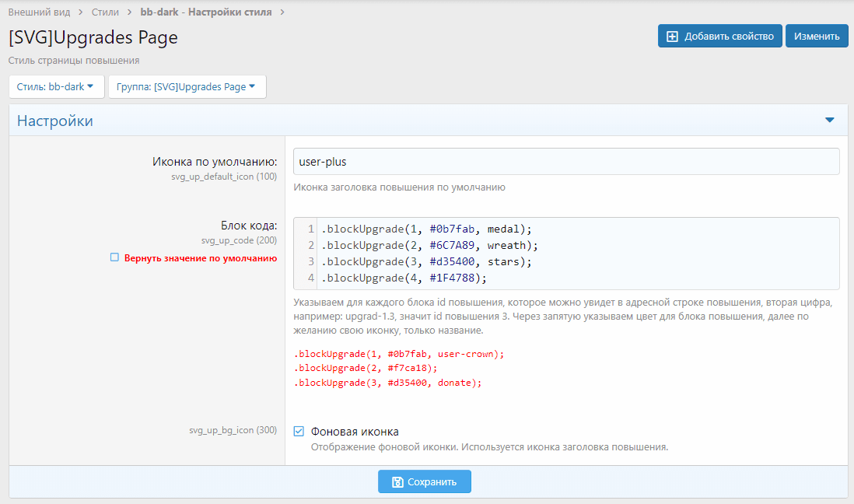854x504 pixels.
Task: Enable Вернуть значение по умолчанию checkbox
Action: tap(114, 257)
